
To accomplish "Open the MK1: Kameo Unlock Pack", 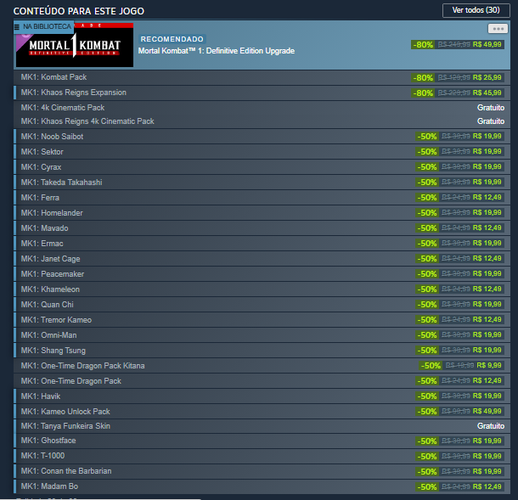I will pyautogui.click(x=262, y=412).
